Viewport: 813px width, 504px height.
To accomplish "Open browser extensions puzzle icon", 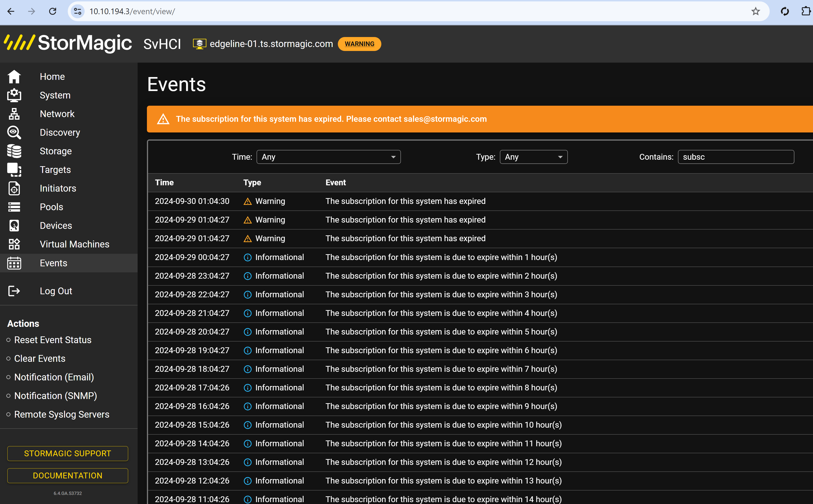I will tap(806, 11).
